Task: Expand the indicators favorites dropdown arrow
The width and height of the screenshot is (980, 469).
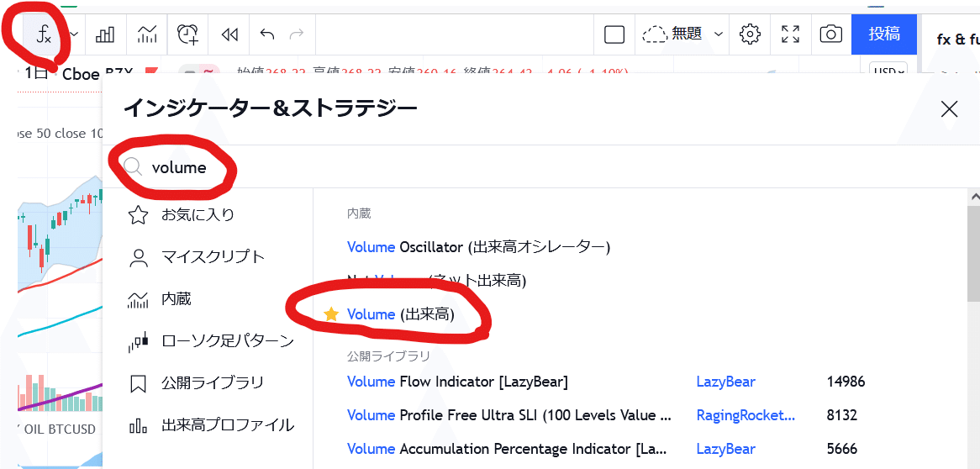Action: point(74,34)
